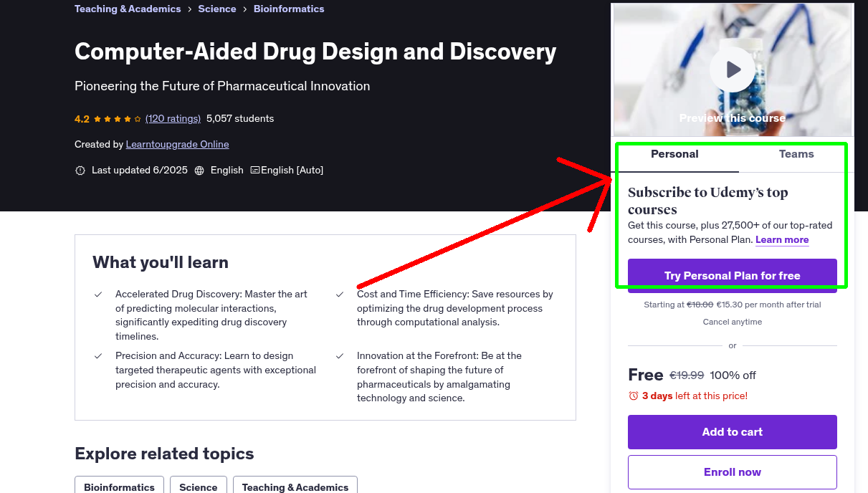
Task: Click the 100% off discount text
Action: [733, 375]
